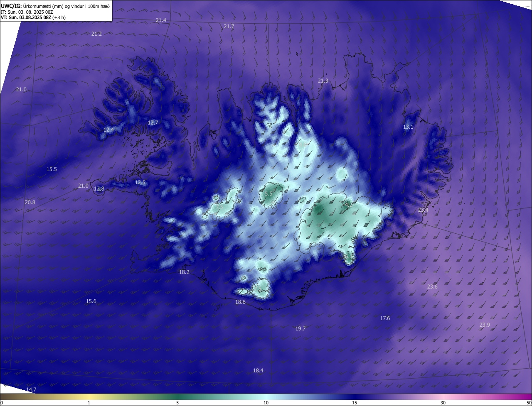Select the 15 tick on the color scale
Viewport: 532px width, 406px height.
click(x=355, y=403)
